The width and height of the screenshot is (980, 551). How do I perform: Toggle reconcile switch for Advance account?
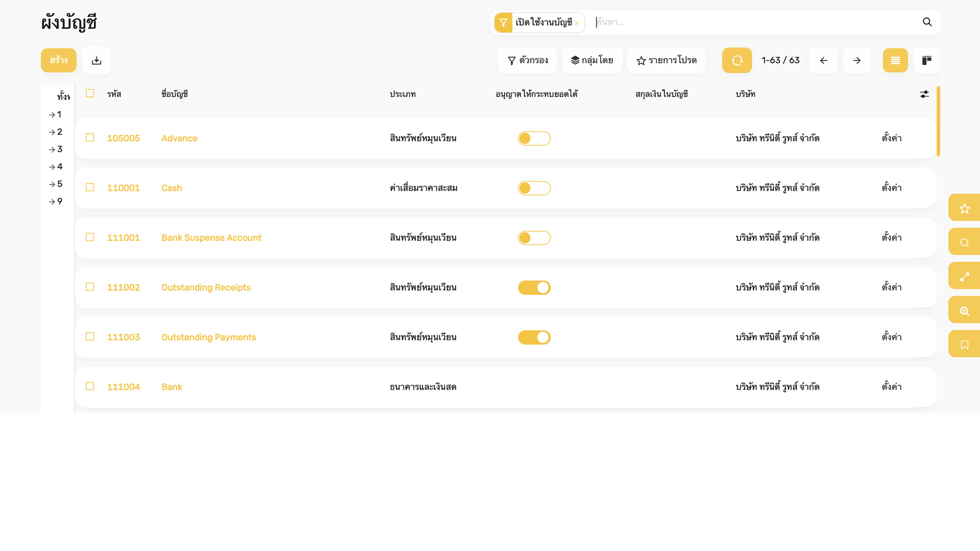534,139
